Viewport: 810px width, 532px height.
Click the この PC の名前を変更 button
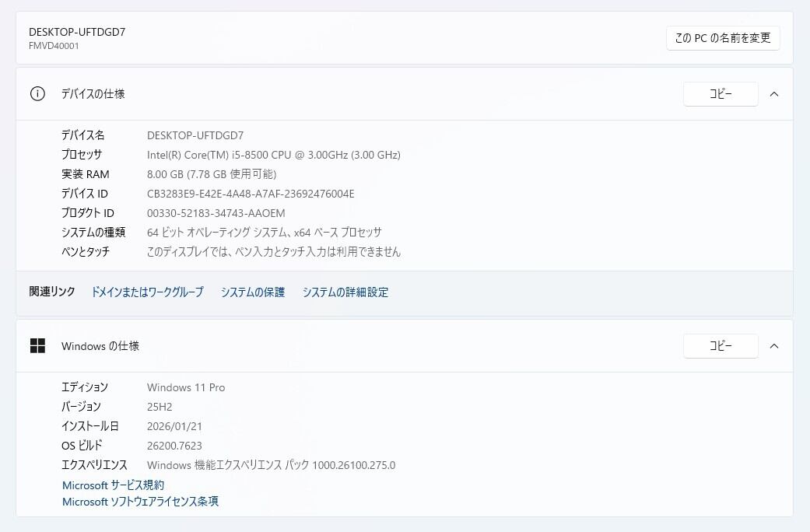[723, 37]
